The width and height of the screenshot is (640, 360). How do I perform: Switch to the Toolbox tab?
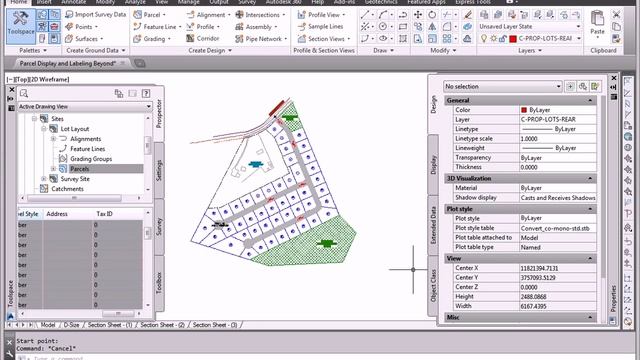159,283
